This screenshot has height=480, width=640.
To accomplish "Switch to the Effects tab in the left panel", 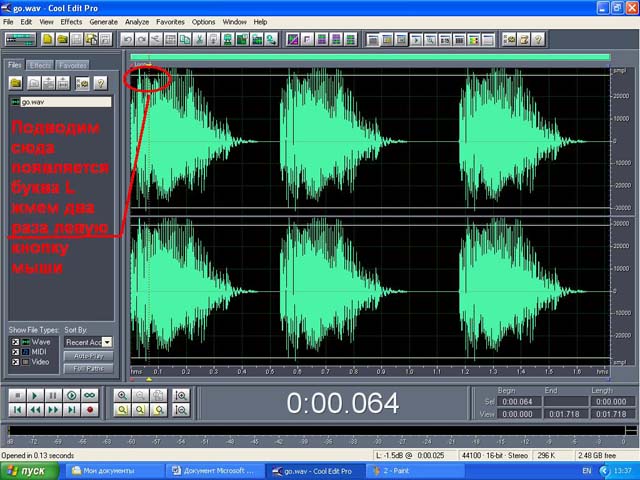I will [x=40, y=65].
